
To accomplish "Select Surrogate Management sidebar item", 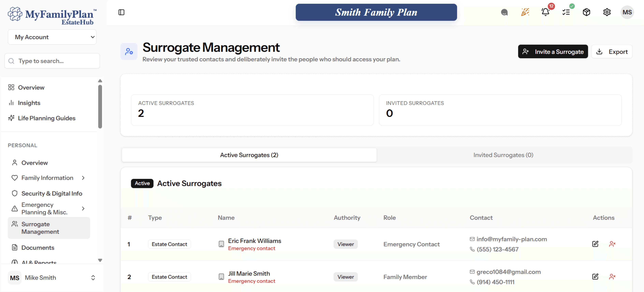I will 49,228.
